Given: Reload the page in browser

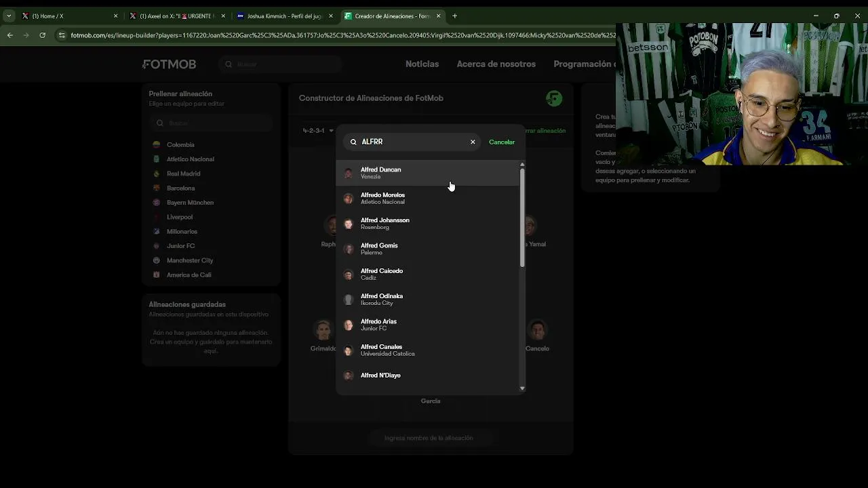Looking at the screenshot, I should click(x=42, y=35).
